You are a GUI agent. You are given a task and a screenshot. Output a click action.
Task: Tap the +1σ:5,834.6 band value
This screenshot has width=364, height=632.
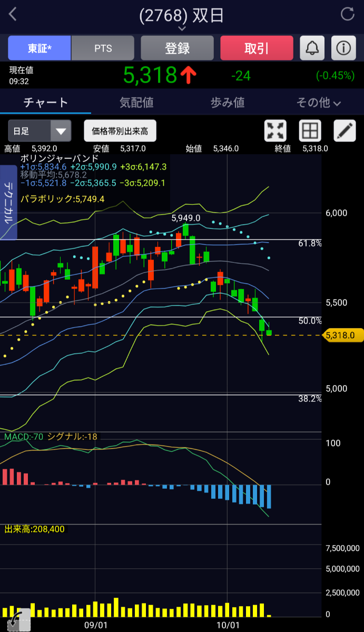click(x=43, y=167)
